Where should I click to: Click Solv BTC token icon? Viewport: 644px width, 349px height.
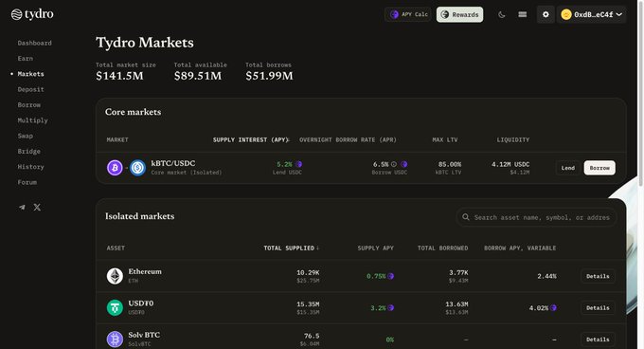click(x=115, y=340)
